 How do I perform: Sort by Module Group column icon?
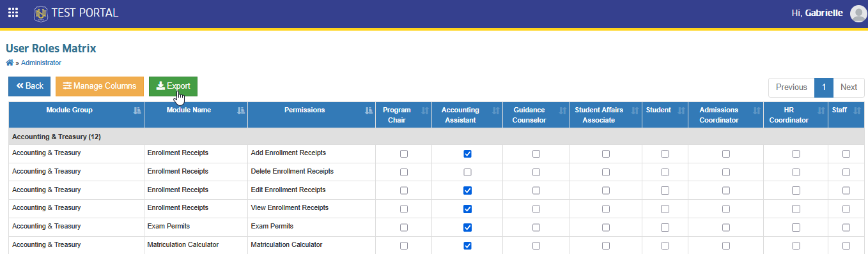[137, 110]
